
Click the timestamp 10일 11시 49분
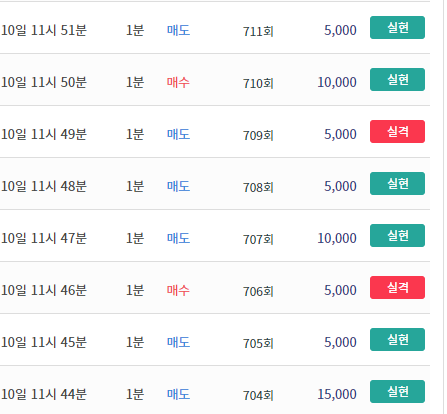44,134
